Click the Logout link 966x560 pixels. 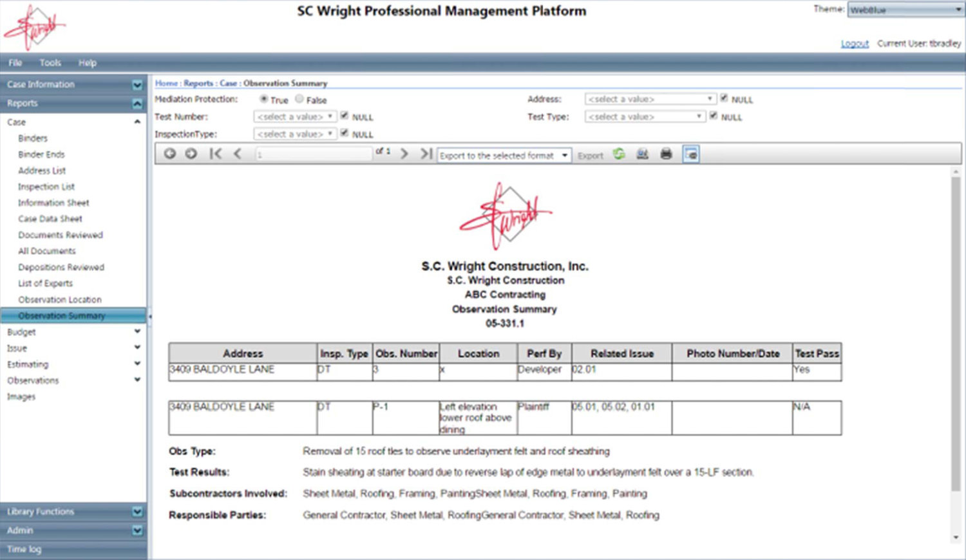[x=855, y=43]
